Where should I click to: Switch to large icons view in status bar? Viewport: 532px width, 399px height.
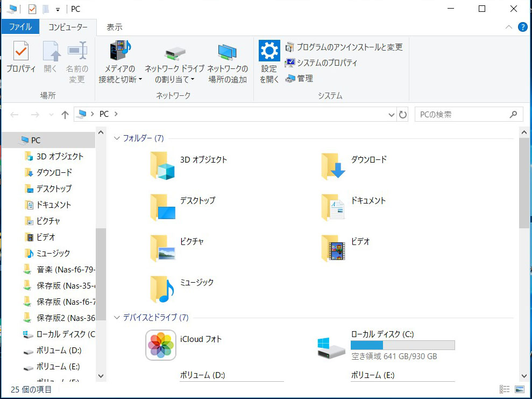[520, 389]
